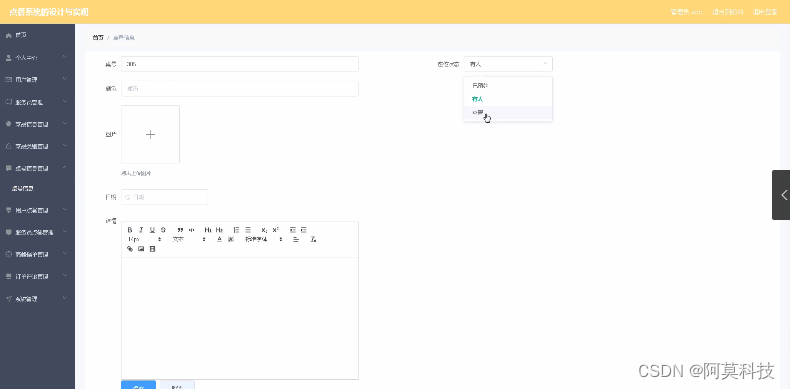Insert a blockquote in the editor
Viewport: 790px width, 389px height.
click(180, 230)
